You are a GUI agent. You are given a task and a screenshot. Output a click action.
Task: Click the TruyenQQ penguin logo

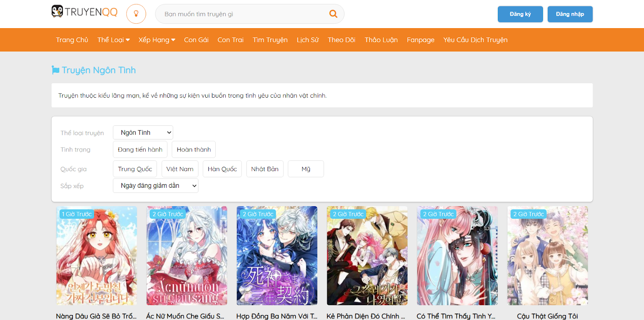pyautogui.click(x=58, y=11)
